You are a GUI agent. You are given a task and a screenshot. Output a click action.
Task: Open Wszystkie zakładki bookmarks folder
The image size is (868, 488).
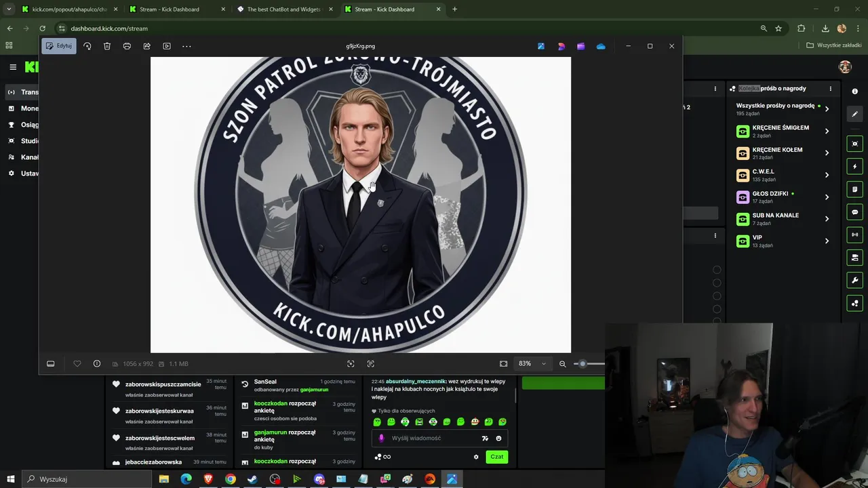pos(833,45)
